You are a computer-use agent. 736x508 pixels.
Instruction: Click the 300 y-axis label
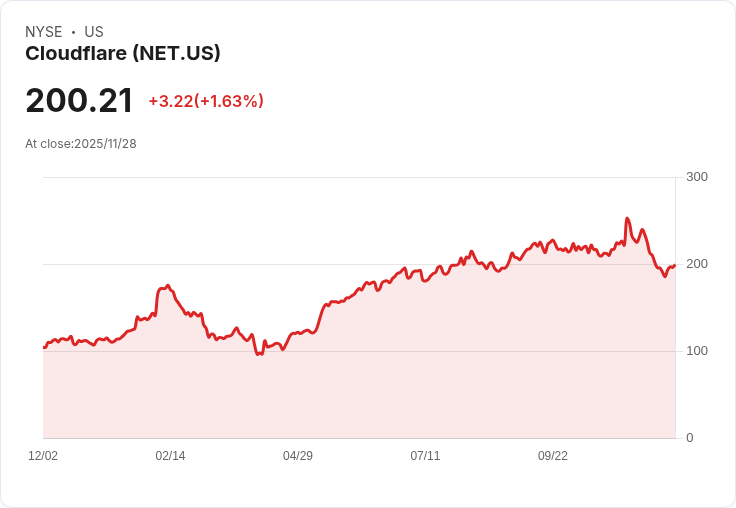pyautogui.click(x=697, y=177)
